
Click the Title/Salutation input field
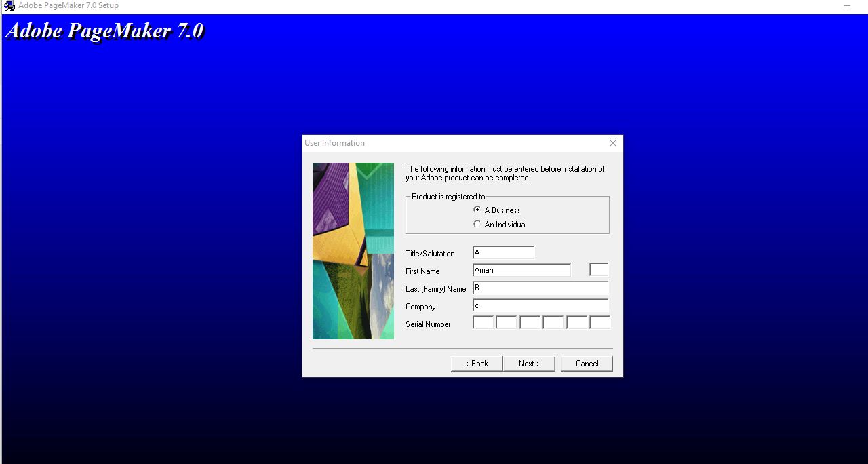tap(502, 252)
